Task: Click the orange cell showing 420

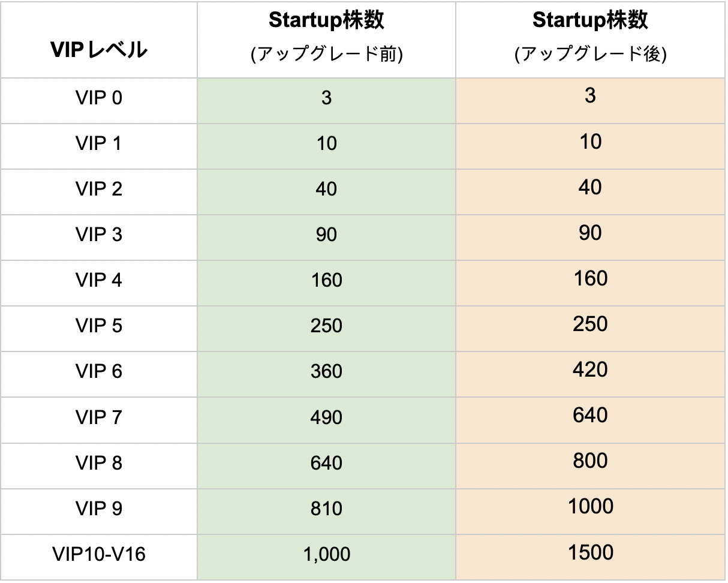Action: [590, 370]
